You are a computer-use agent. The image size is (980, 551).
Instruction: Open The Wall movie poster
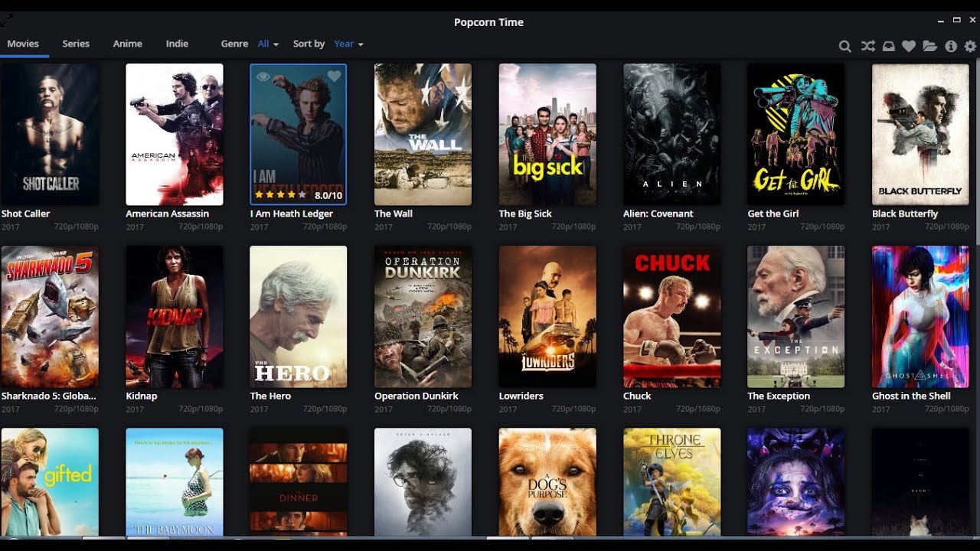tap(423, 135)
